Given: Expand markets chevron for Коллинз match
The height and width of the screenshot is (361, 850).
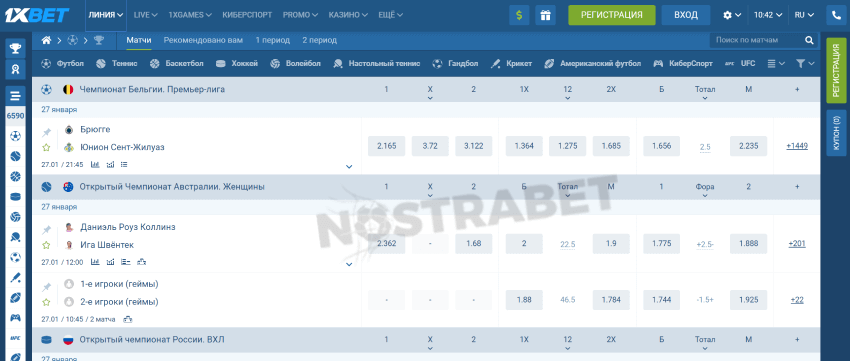Looking at the screenshot, I should [x=349, y=265].
